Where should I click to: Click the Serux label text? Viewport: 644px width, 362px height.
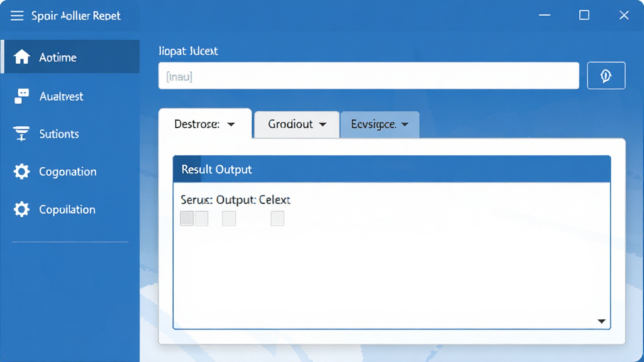coord(196,200)
